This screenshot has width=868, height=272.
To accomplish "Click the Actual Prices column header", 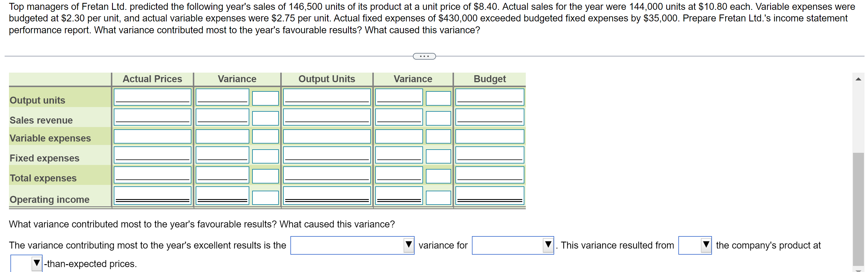I will 152,79.
